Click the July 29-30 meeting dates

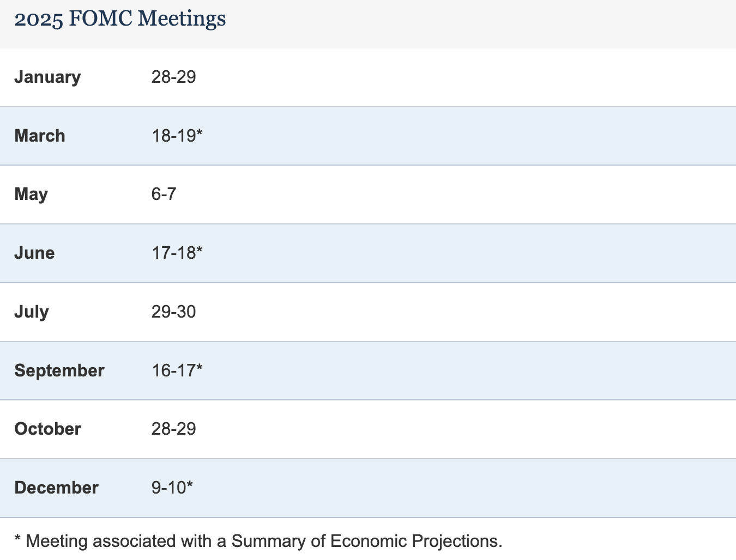coord(173,312)
